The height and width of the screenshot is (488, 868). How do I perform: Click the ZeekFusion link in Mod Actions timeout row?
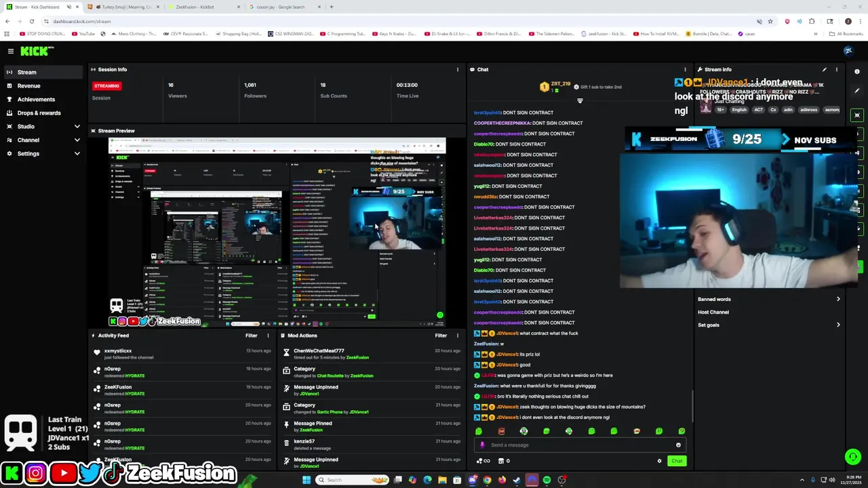(357, 358)
